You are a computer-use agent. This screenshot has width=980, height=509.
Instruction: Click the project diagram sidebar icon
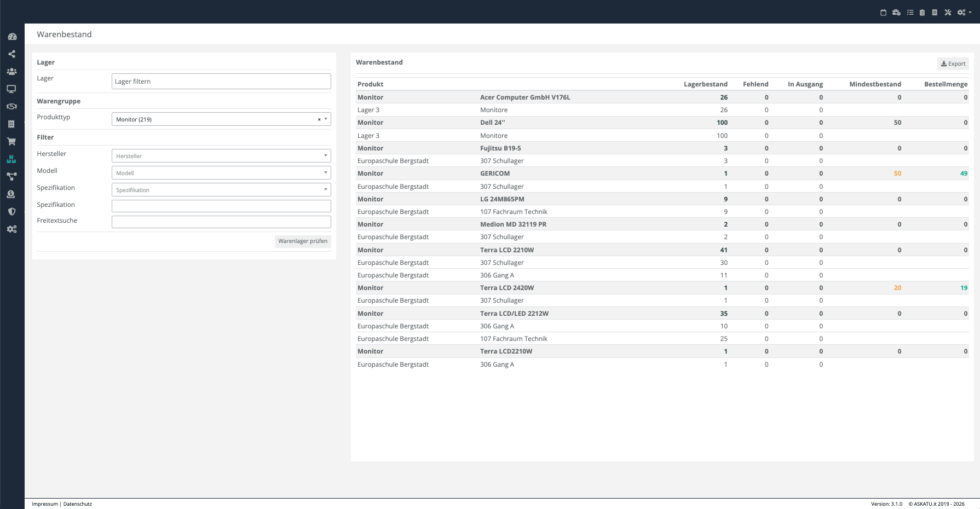pos(12,177)
